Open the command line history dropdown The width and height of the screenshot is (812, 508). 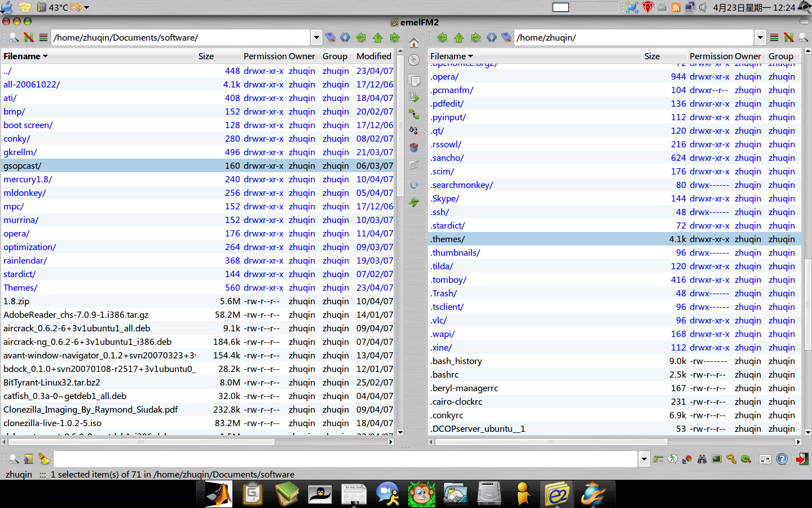coord(644,459)
